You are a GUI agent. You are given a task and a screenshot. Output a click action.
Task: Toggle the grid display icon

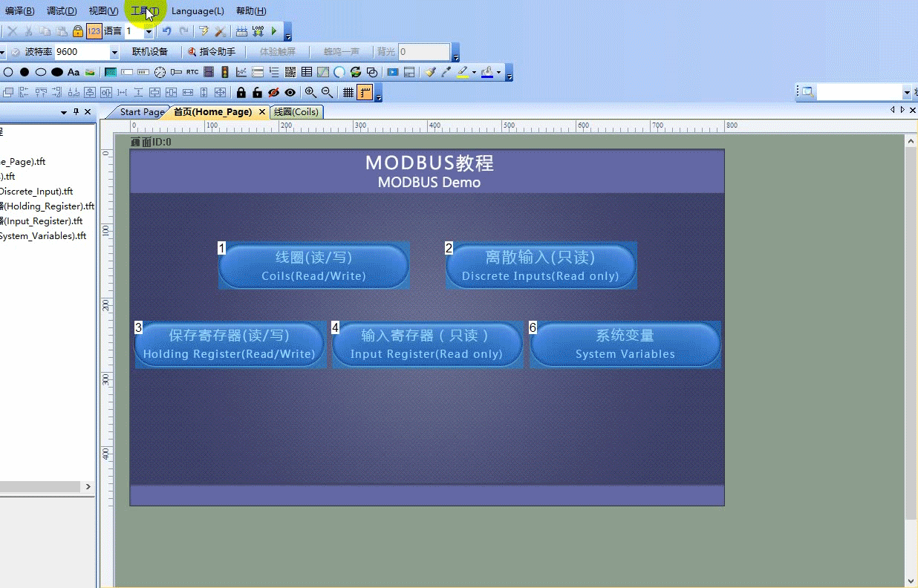348,92
